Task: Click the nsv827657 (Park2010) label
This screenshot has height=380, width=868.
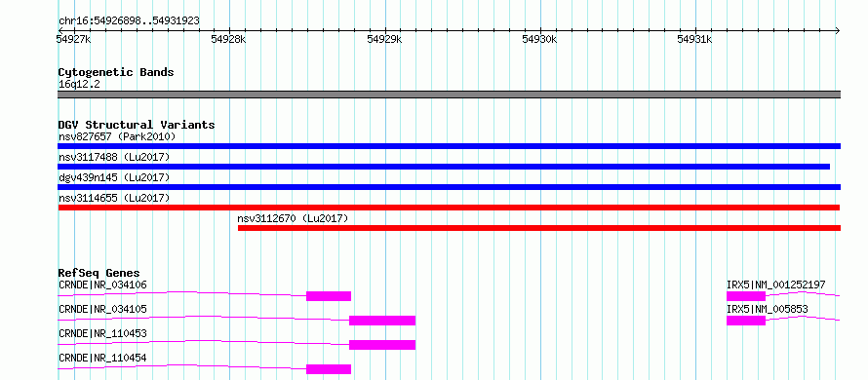Action: [117, 136]
